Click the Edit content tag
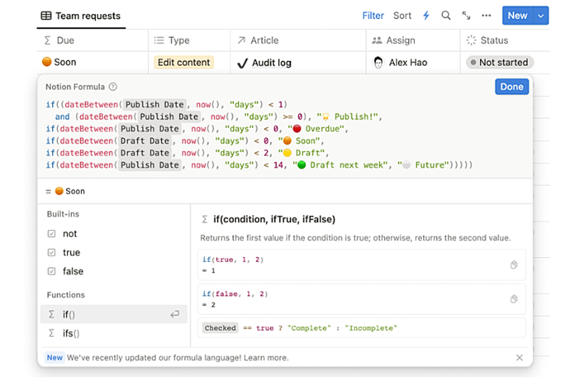The image size is (588, 384). click(x=184, y=62)
